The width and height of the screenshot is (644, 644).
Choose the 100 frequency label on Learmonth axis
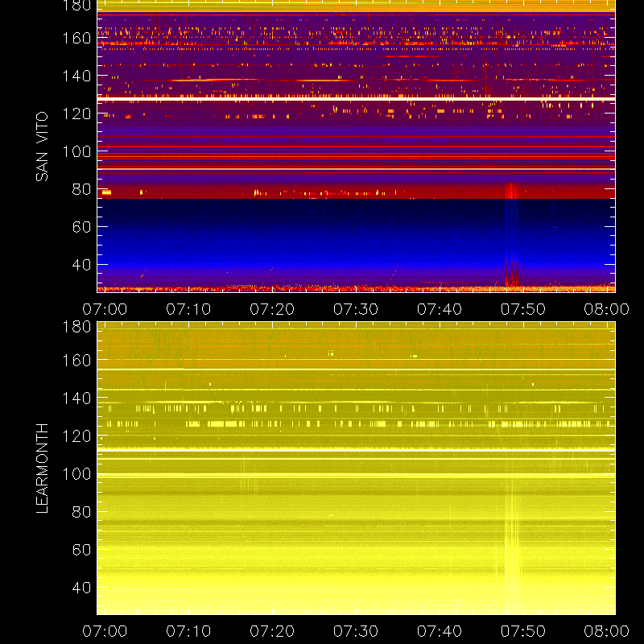tap(76, 474)
